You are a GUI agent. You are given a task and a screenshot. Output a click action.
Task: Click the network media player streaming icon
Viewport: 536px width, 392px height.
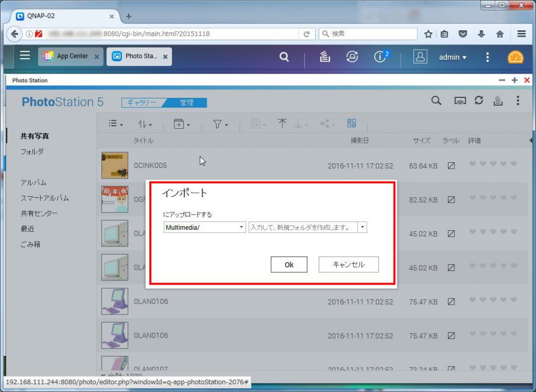click(460, 100)
